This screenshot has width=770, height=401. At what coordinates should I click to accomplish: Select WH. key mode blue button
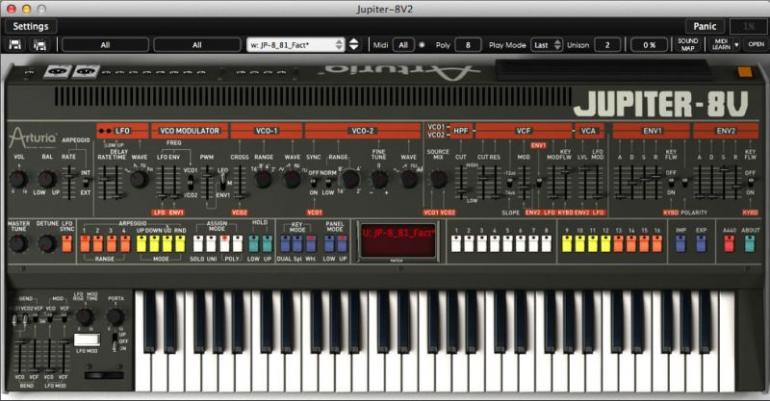311,243
